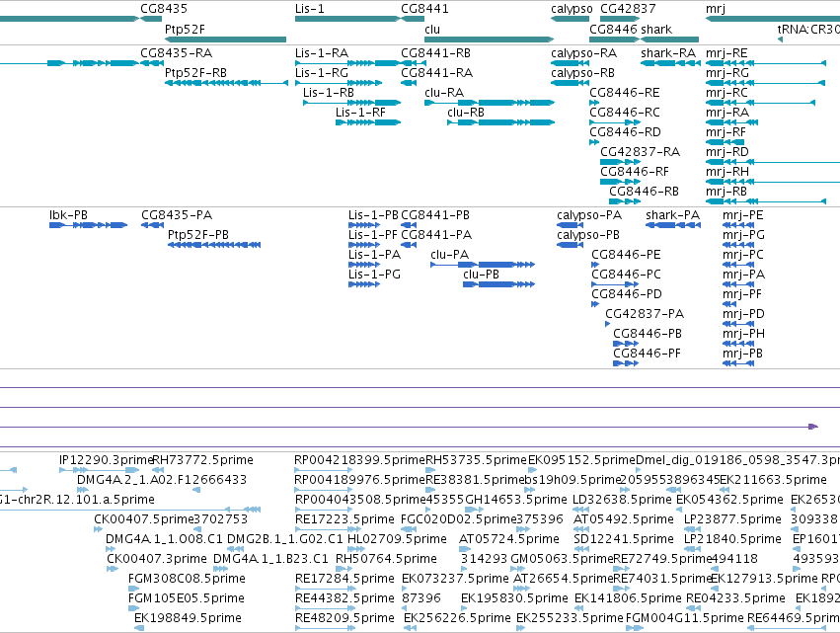This screenshot has width=840, height=633.
Task: Select transcript CG8435-RA
Action: pyautogui.click(x=152, y=63)
